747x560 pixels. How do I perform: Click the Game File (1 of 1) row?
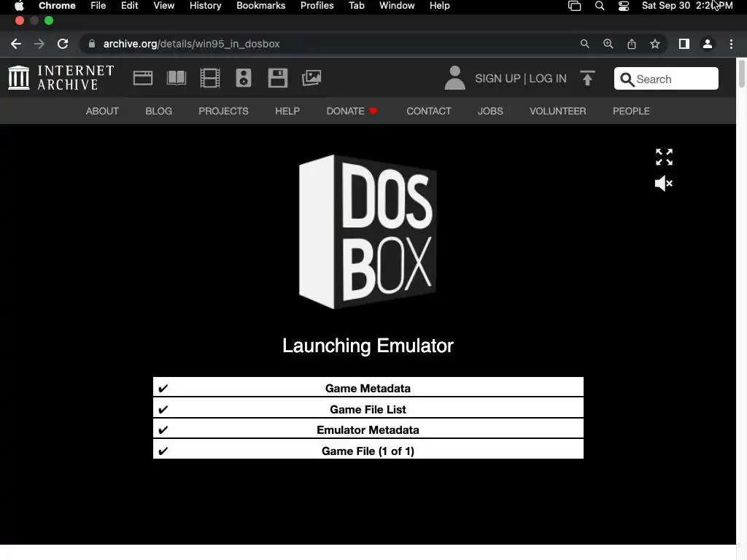(x=368, y=450)
